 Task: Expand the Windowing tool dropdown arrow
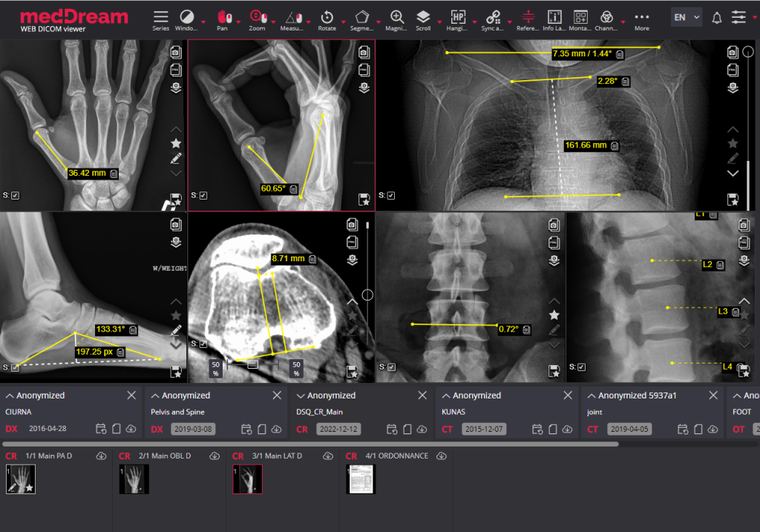[x=203, y=22]
